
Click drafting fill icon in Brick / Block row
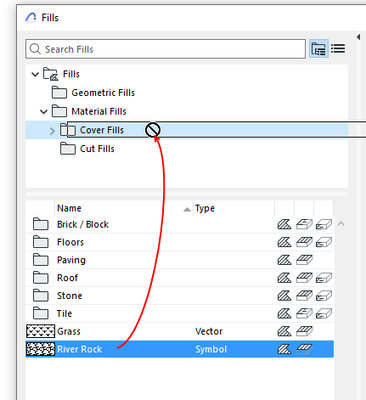[284, 224]
